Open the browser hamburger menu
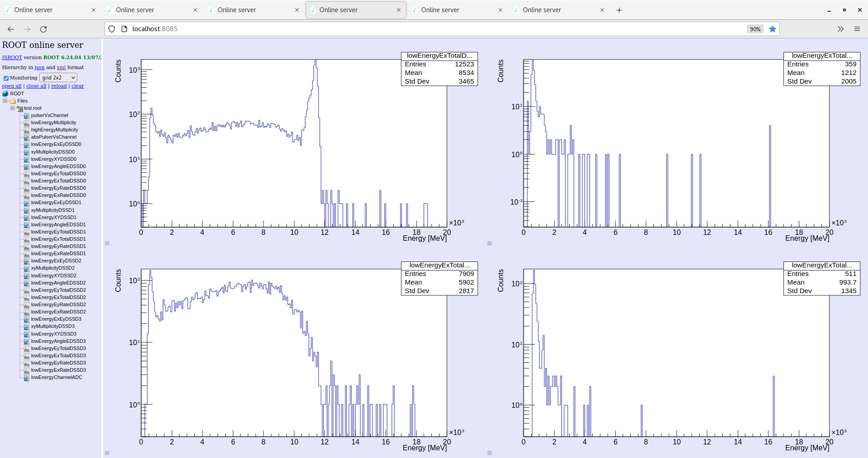This screenshot has width=868, height=458. point(857,29)
